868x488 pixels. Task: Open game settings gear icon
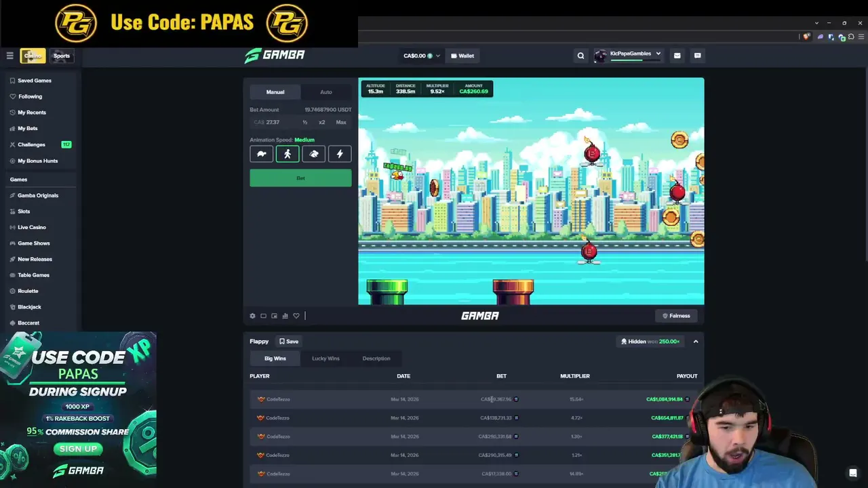252,316
